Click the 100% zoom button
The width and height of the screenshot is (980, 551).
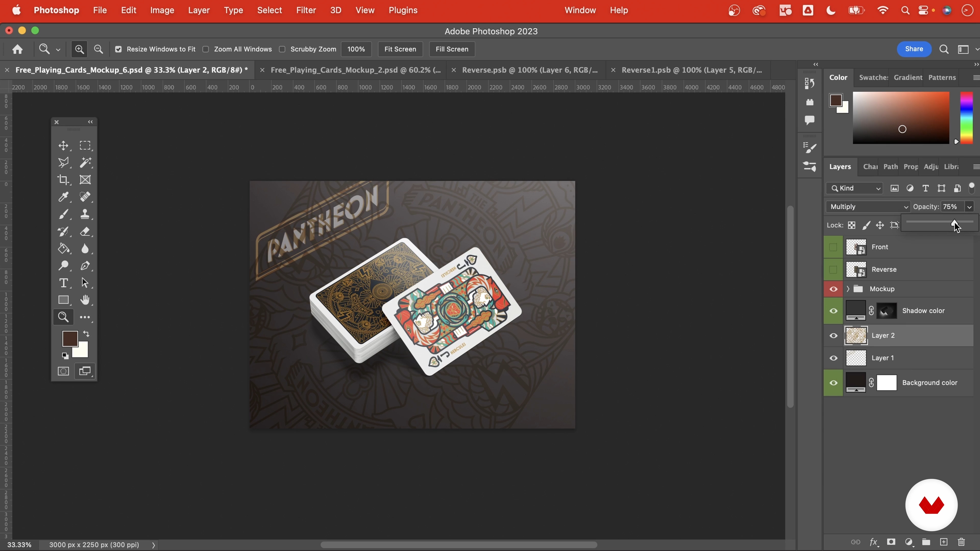click(x=356, y=49)
